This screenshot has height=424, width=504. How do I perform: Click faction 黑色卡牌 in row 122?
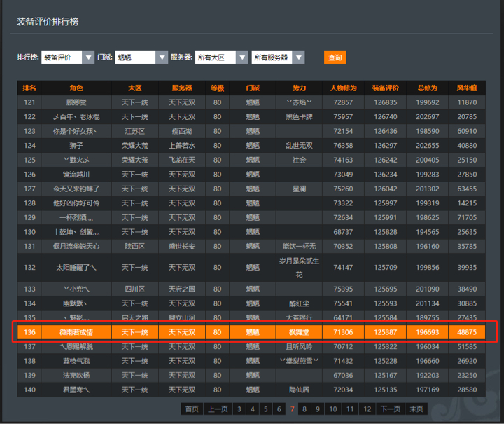[x=299, y=117]
